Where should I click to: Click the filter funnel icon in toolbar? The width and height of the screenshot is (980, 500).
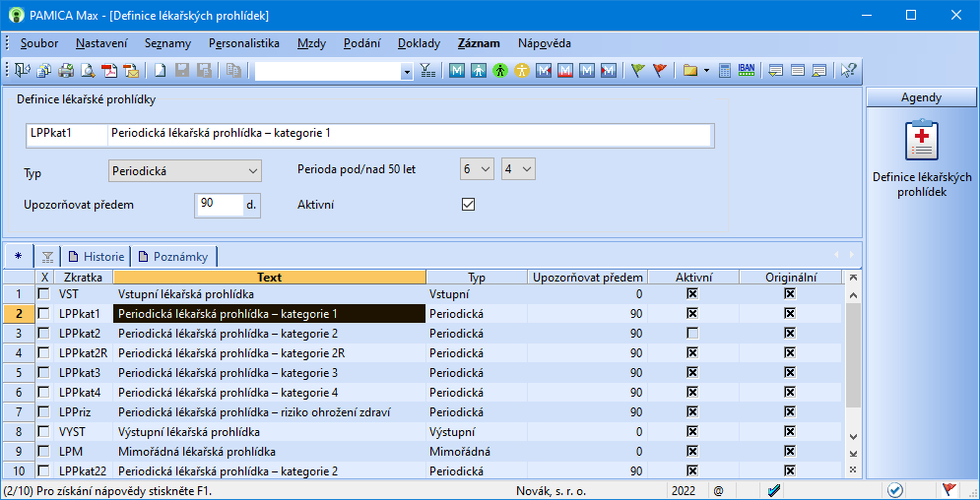[x=428, y=71]
